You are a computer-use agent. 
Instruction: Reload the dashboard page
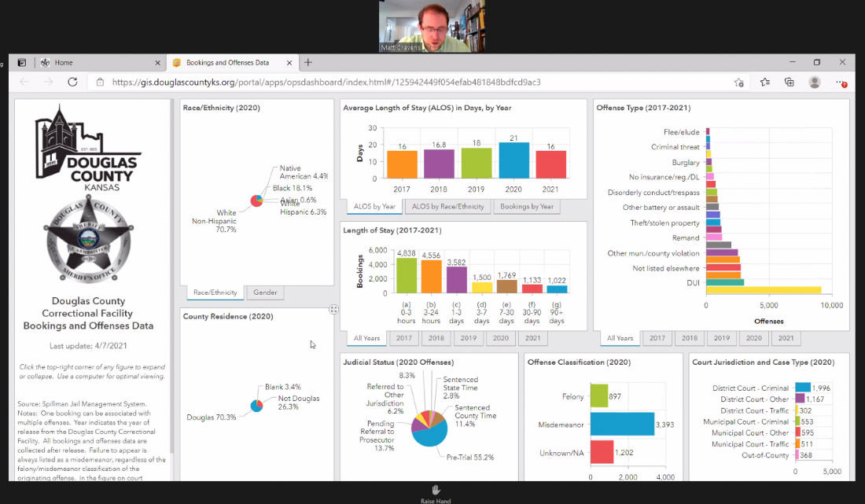pyautogui.click(x=72, y=81)
